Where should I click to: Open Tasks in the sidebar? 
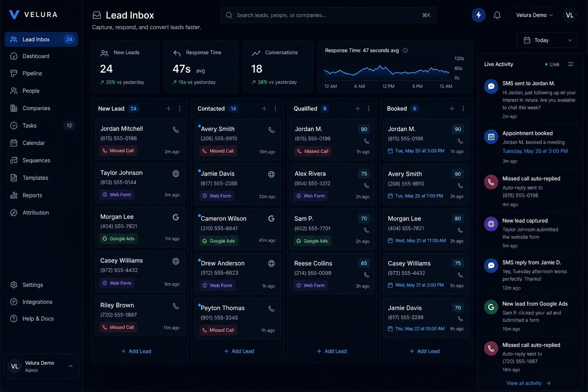[x=41, y=126]
